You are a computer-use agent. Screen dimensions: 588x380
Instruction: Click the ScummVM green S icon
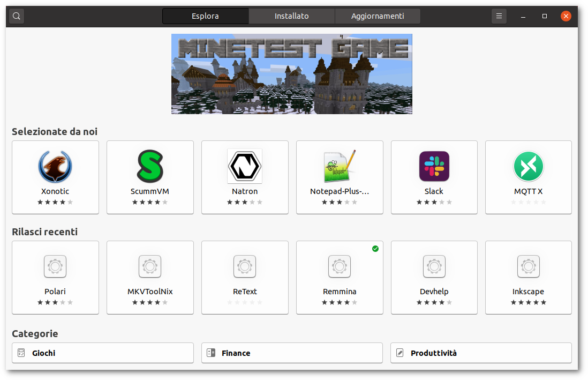click(x=150, y=166)
